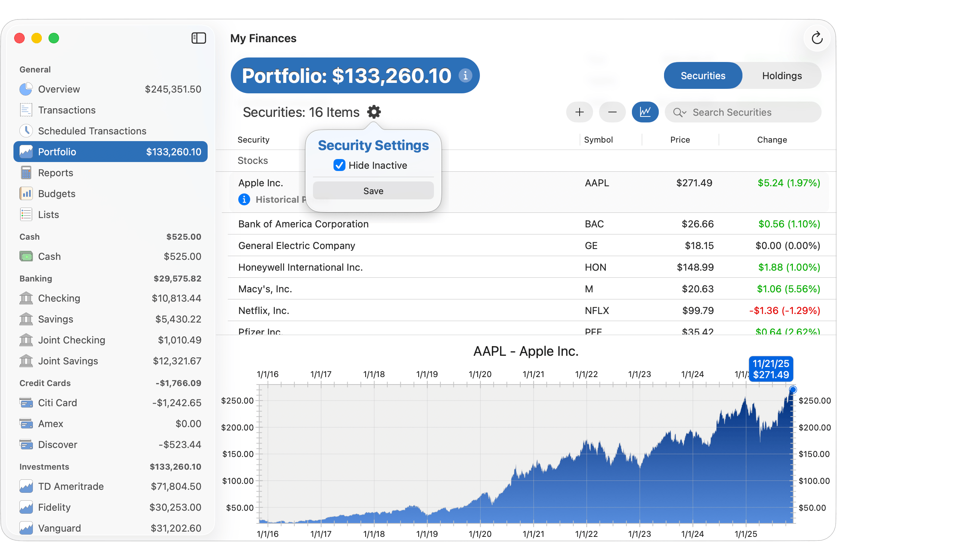Image resolution: width=971 pixels, height=560 pixels.
Task: Toggle the price chart graph button
Action: click(x=645, y=112)
